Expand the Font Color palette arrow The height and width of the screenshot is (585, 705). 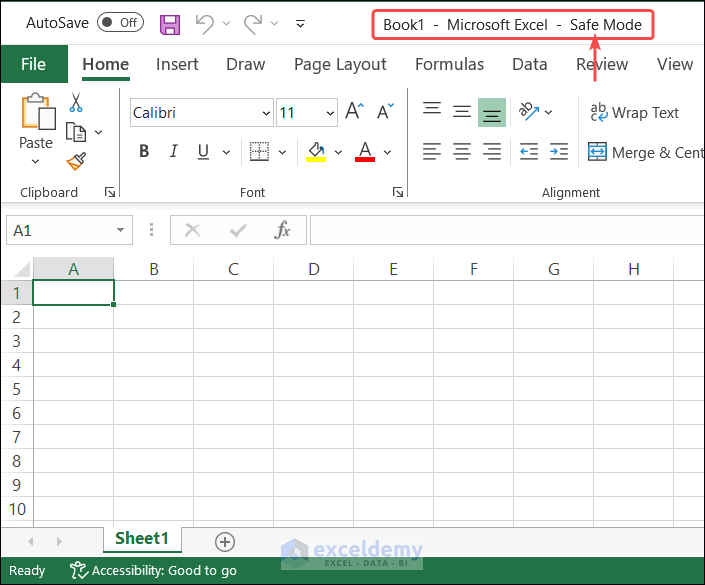tap(388, 152)
